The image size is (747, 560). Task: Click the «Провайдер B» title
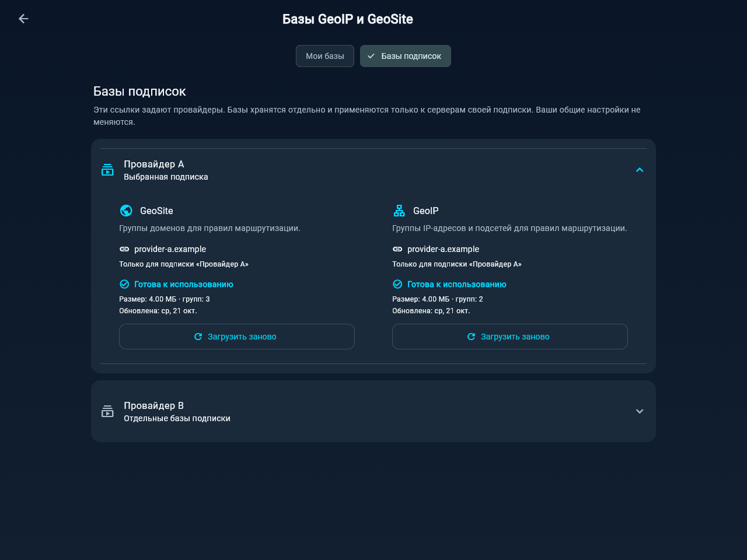[x=153, y=405]
